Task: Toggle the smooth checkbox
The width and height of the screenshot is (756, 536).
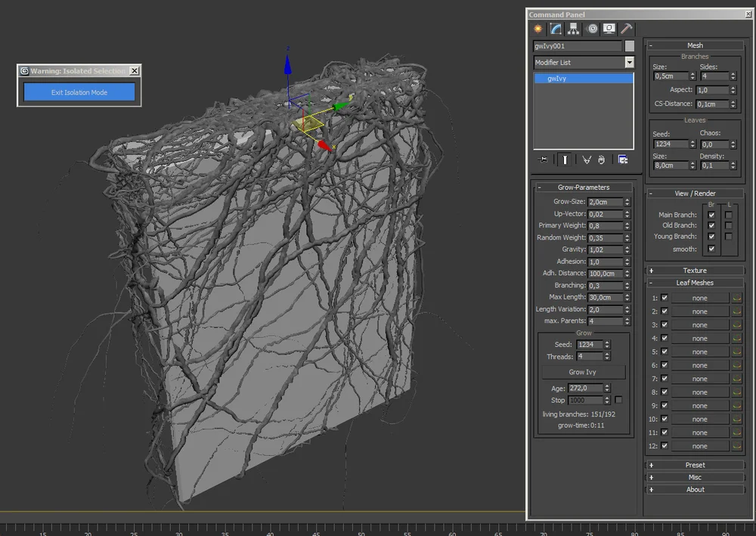Action: [711, 249]
